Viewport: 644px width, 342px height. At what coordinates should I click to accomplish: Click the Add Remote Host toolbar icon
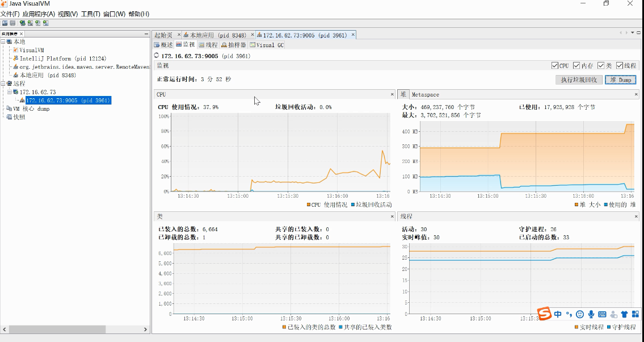(x=23, y=23)
